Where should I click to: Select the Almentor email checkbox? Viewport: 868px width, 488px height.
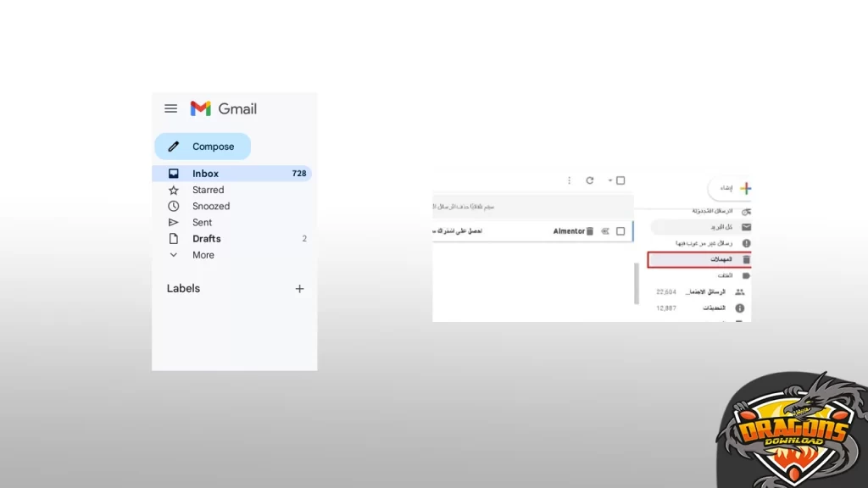point(620,231)
